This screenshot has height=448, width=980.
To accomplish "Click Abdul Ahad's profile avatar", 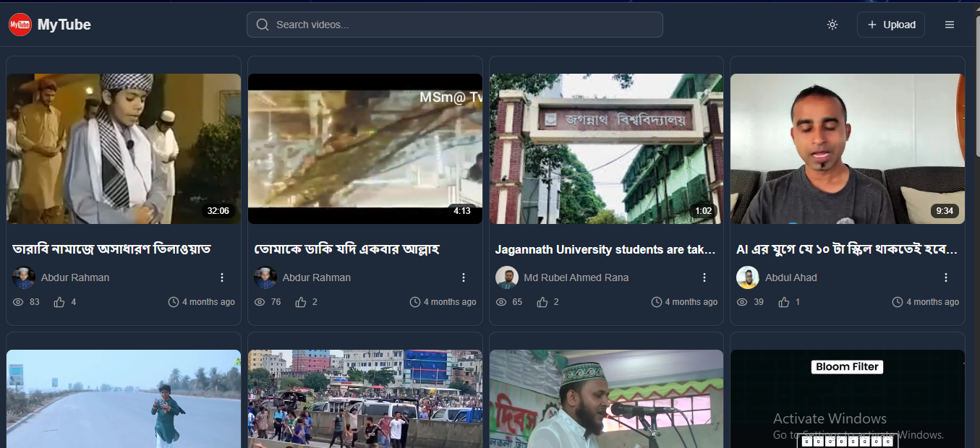I will (748, 277).
